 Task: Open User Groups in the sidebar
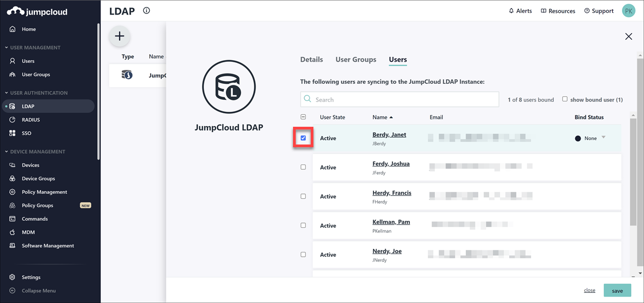(x=35, y=75)
